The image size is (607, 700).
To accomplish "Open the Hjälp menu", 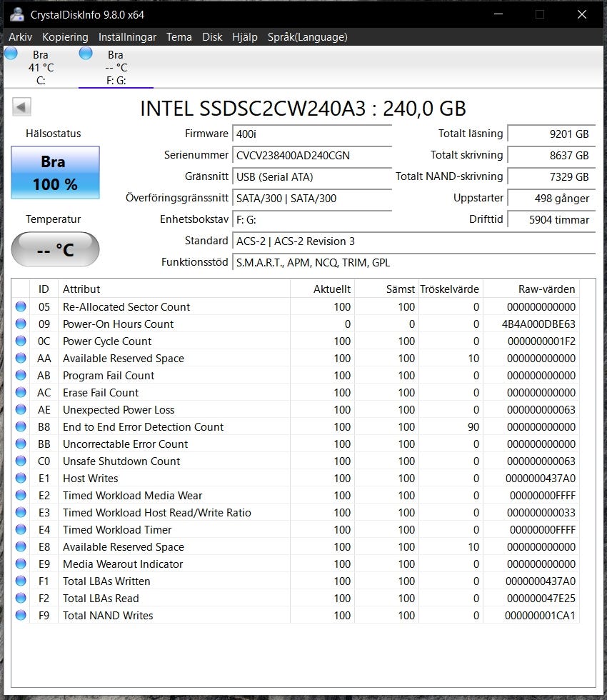I will coord(245,37).
